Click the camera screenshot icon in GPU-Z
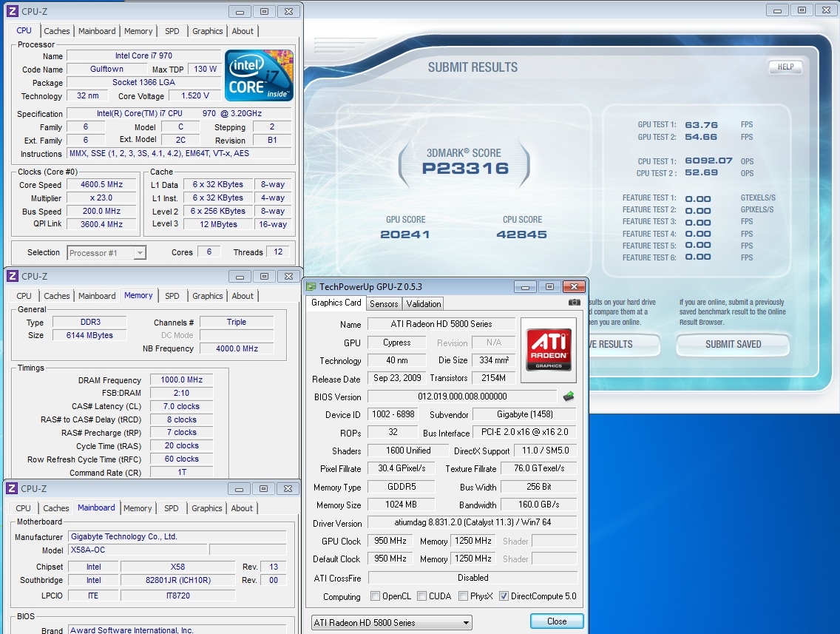The width and height of the screenshot is (840, 634). click(574, 303)
